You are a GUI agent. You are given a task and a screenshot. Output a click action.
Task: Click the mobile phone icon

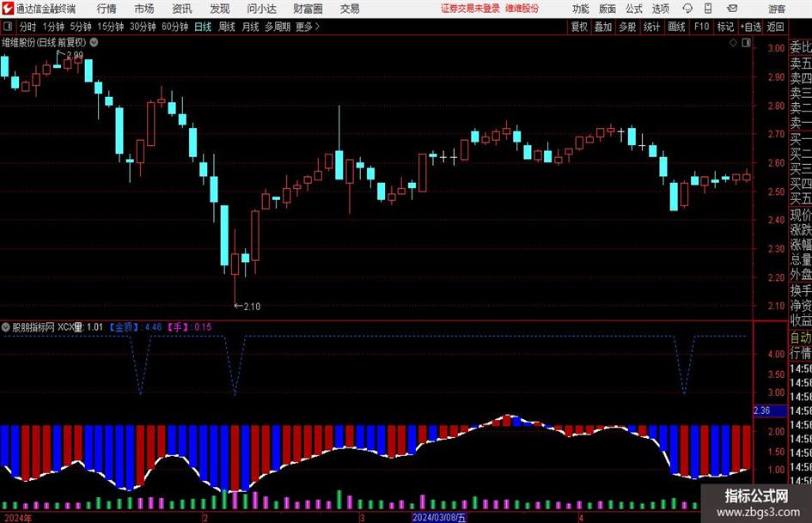(x=708, y=9)
